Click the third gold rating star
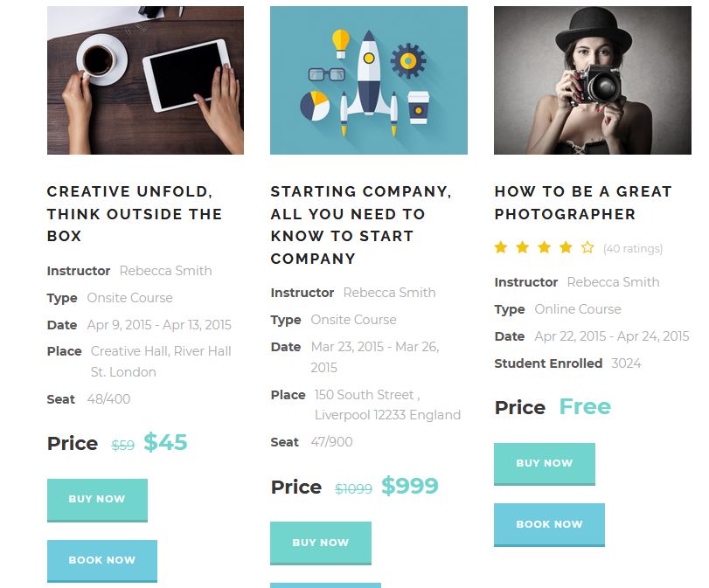Screen dimensions: 709x588 click(544, 247)
